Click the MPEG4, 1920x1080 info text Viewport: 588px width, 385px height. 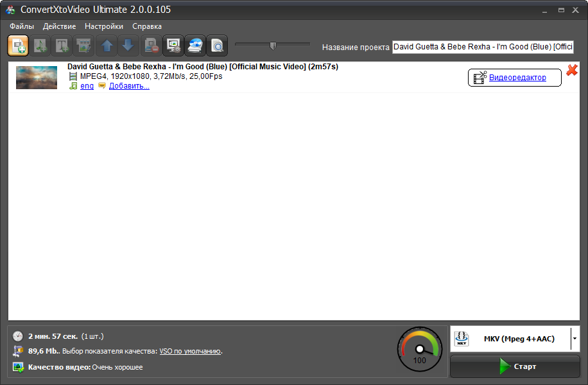pyautogui.click(x=151, y=76)
